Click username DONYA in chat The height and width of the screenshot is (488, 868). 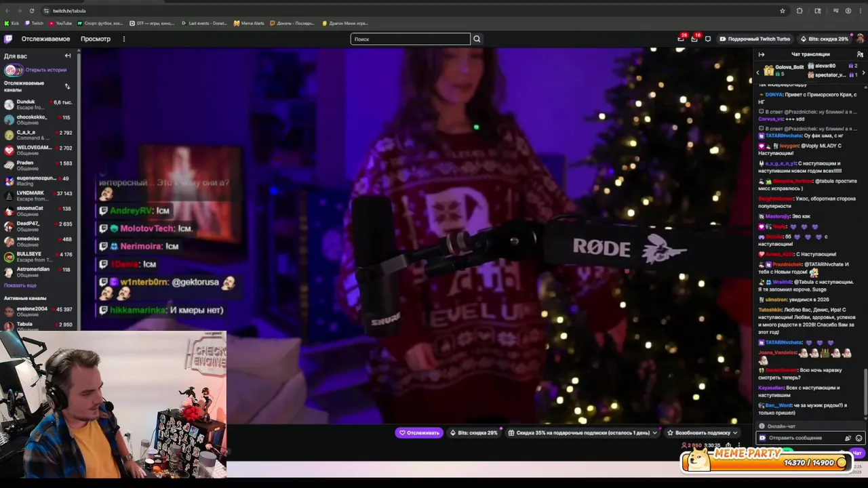point(774,95)
